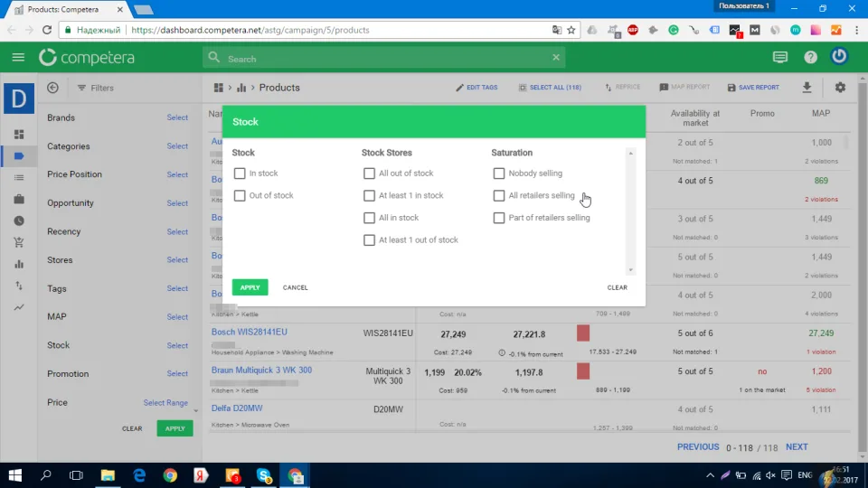Enable At least 1 out of stock
Image resolution: width=868 pixels, height=488 pixels.
[x=369, y=239]
